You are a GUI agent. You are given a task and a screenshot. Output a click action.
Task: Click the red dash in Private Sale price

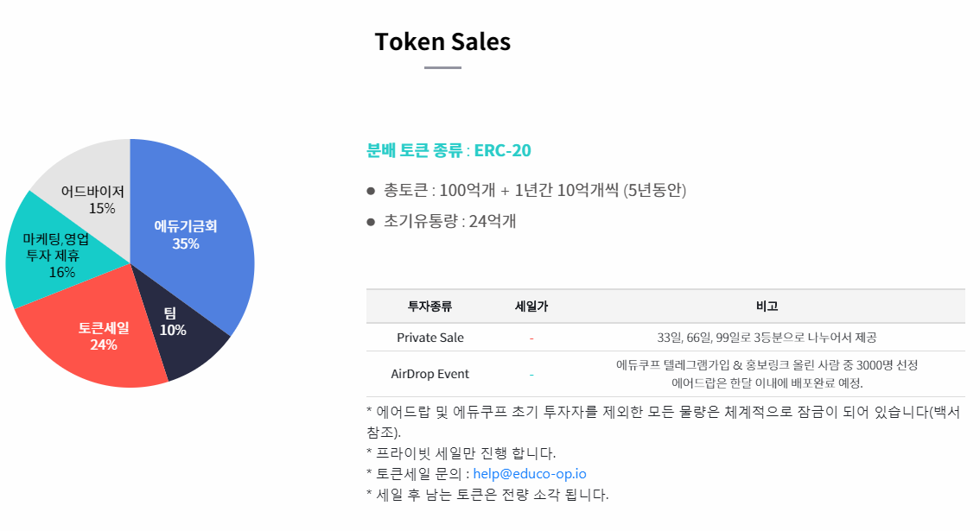coord(531,338)
